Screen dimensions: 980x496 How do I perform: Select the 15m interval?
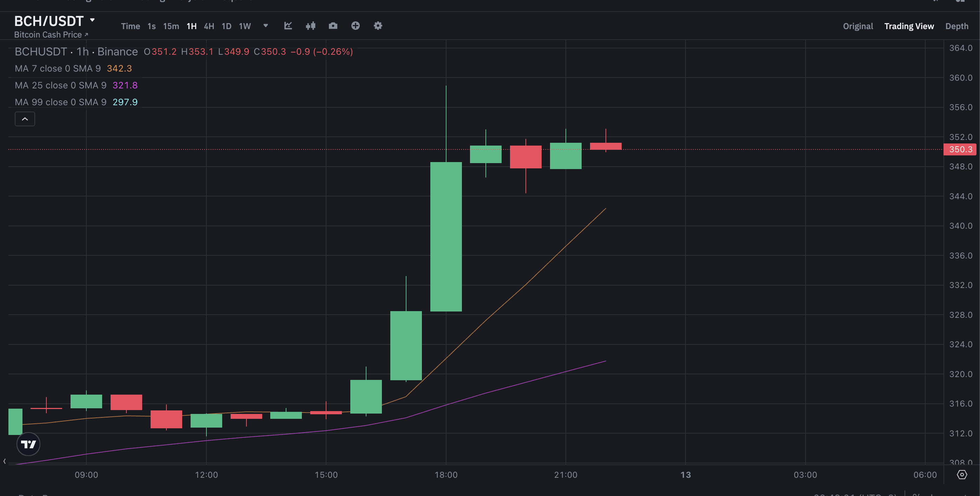click(171, 26)
